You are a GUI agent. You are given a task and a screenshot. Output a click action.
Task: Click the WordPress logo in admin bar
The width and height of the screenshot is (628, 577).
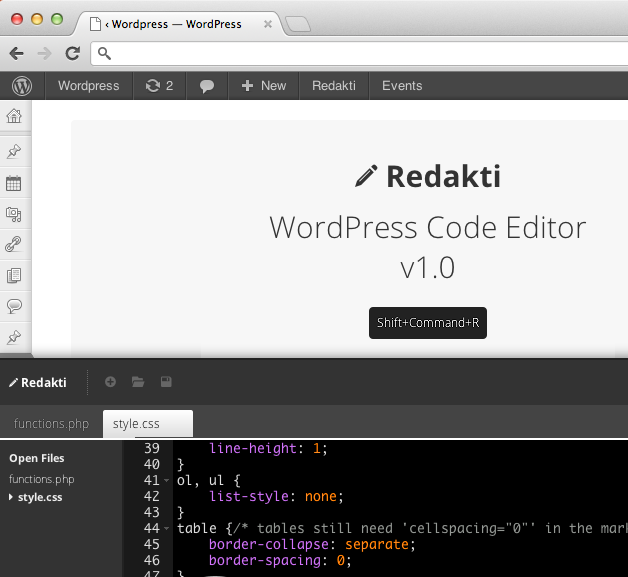[x=22, y=86]
